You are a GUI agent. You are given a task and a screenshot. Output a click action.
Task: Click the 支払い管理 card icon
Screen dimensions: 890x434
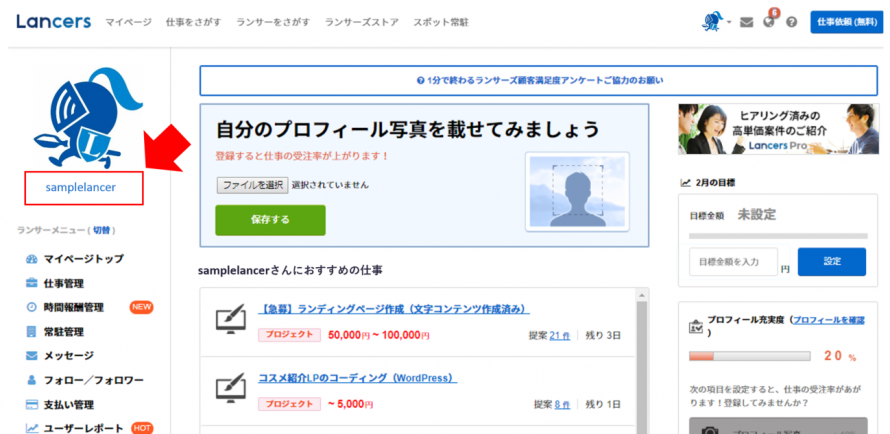(x=31, y=405)
